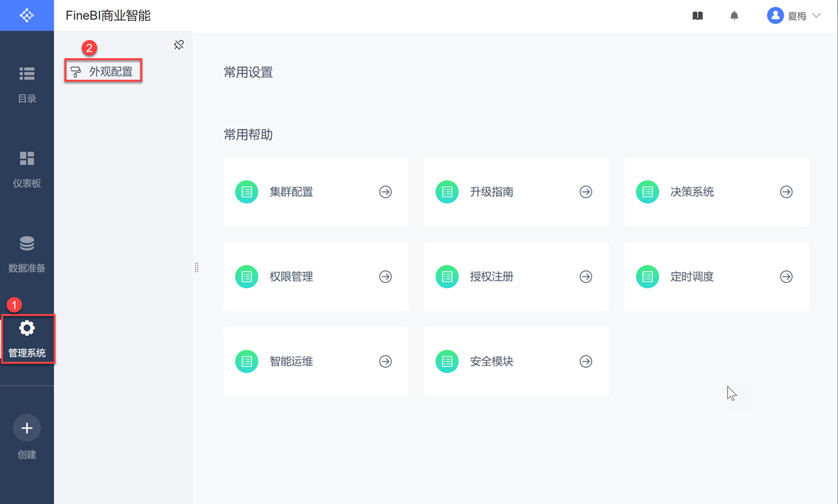Open the 定时调度 help card

pos(716,276)
